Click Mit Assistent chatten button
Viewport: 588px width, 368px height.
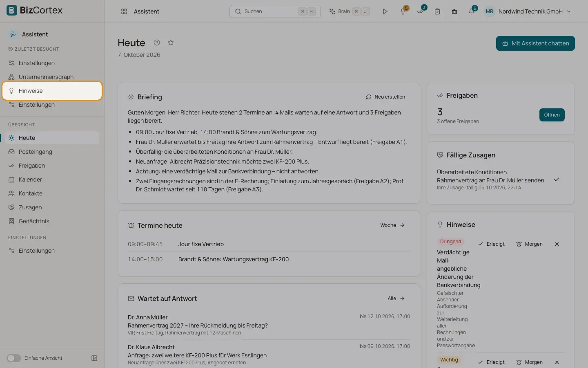click(x=535, y=43)
